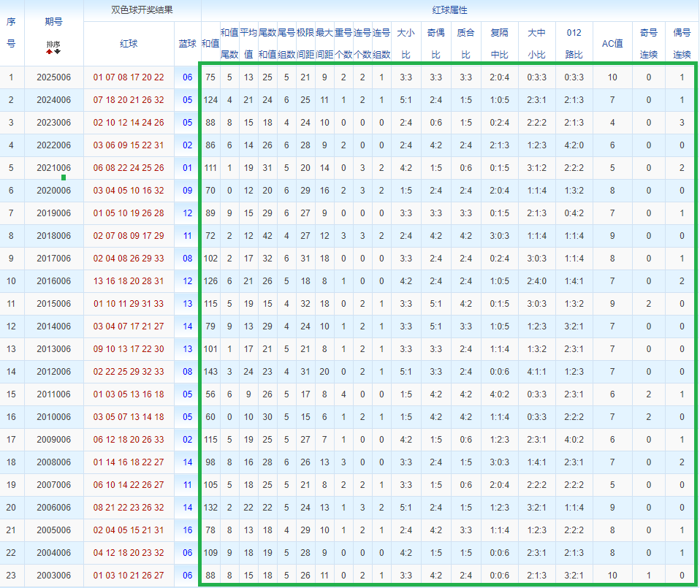Click the 奇偶比 column header

click(x=436, y=44)
